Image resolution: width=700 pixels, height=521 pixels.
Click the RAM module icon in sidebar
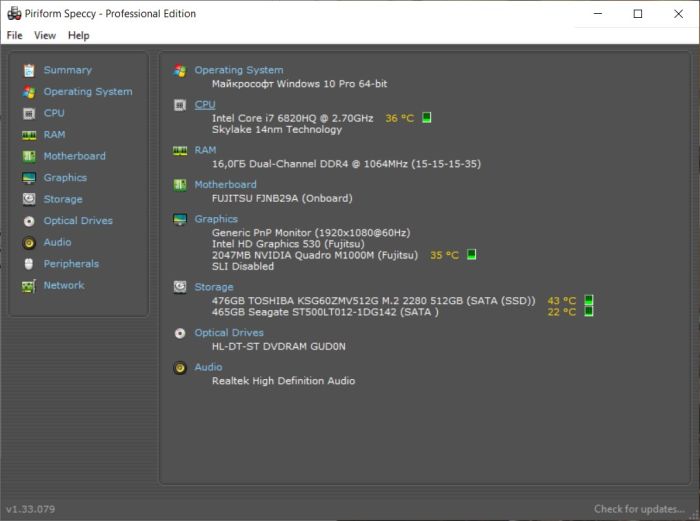click(x=29, y=135)
